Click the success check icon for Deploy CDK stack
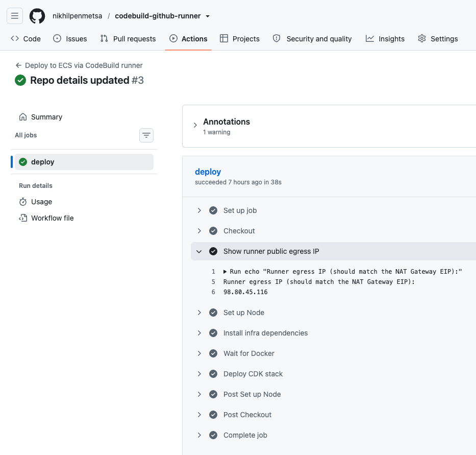The height and width of the screenshot is (455, 476). click(x=213, y=374)
